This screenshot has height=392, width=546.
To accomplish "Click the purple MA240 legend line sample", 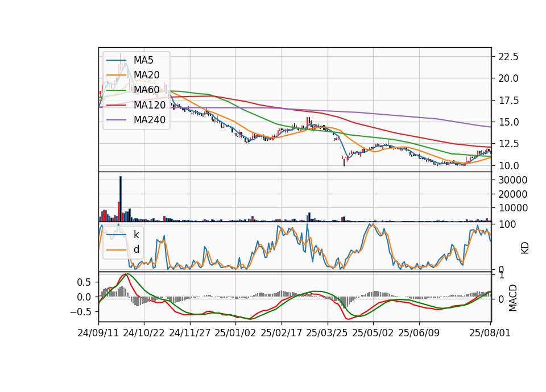I will point(116,120).
